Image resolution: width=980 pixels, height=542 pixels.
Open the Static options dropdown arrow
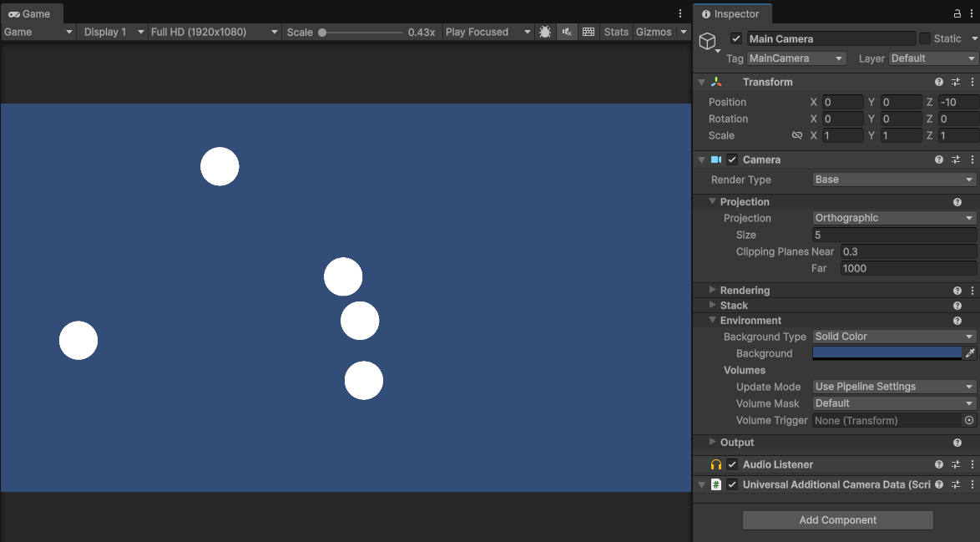(x=974, y=38)
